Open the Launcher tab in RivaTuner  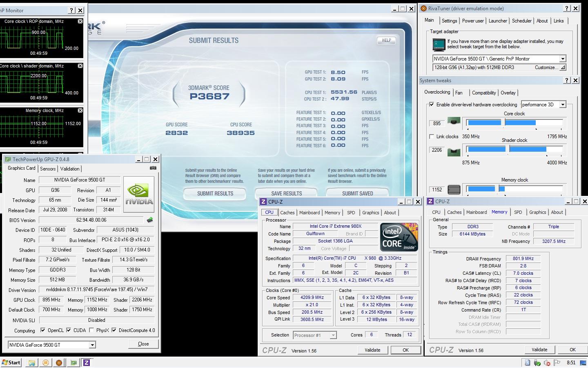tap(498, 21)
